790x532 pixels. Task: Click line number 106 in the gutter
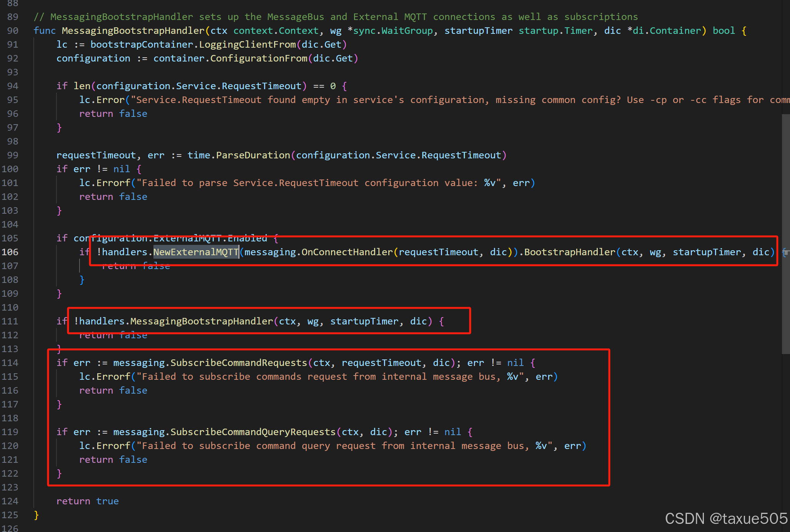pyautogui.click(x=11, y=252)
